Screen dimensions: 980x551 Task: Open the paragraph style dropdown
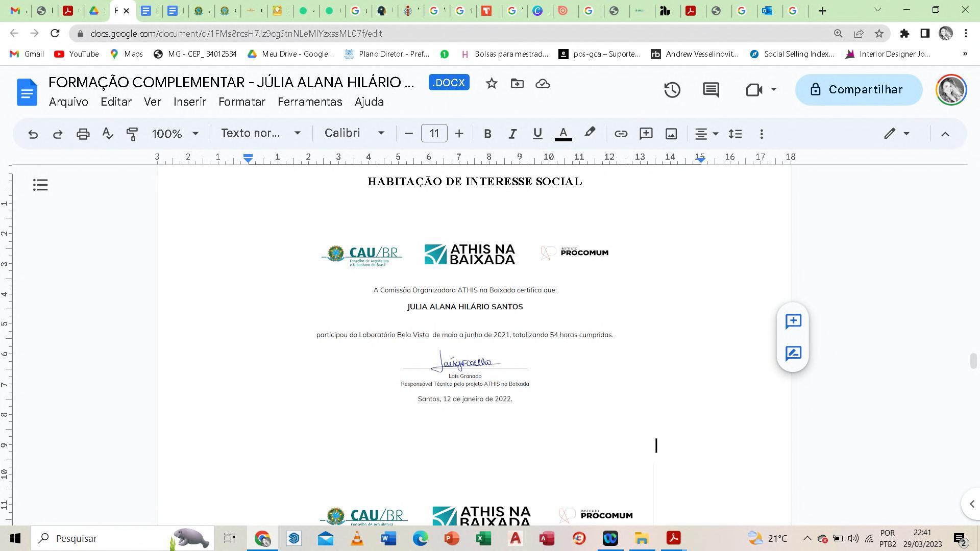click(260, 133)
